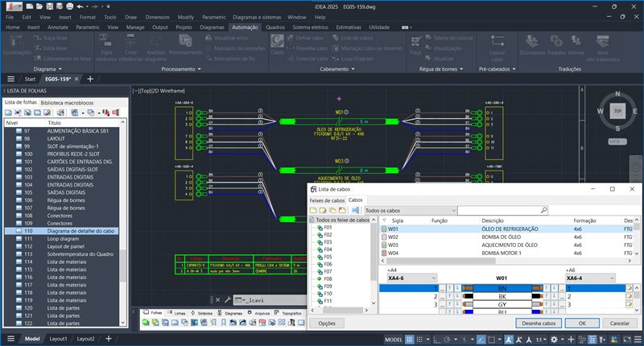The height and width of the screenshot is (346, 644).
Task: Select cable bundle F05 in tree
Action: [328, 257]
